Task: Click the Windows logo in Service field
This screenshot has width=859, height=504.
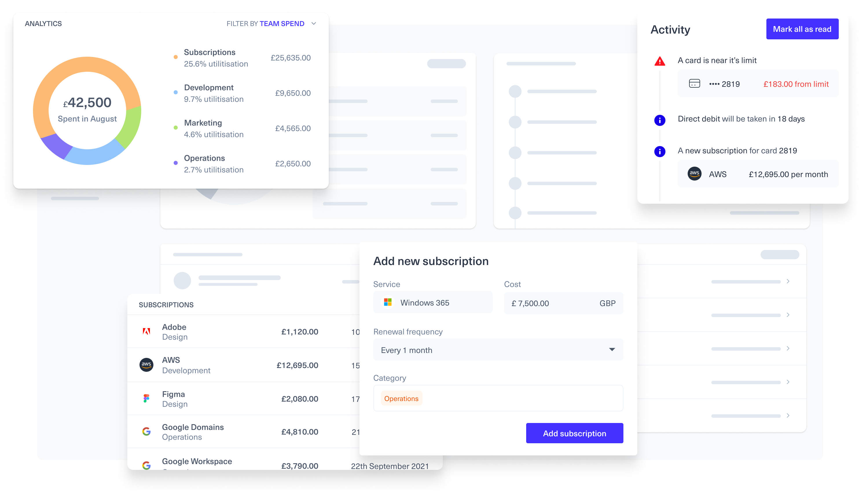Action: [x=388, y=302]
